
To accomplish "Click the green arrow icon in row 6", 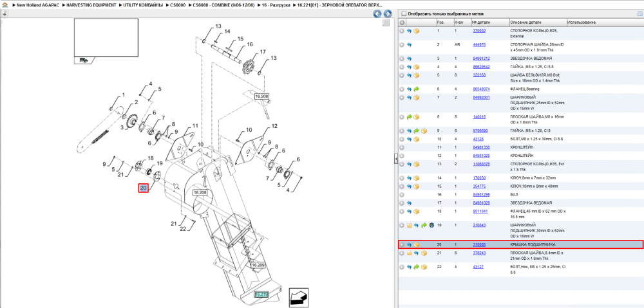I will [416, 89].
